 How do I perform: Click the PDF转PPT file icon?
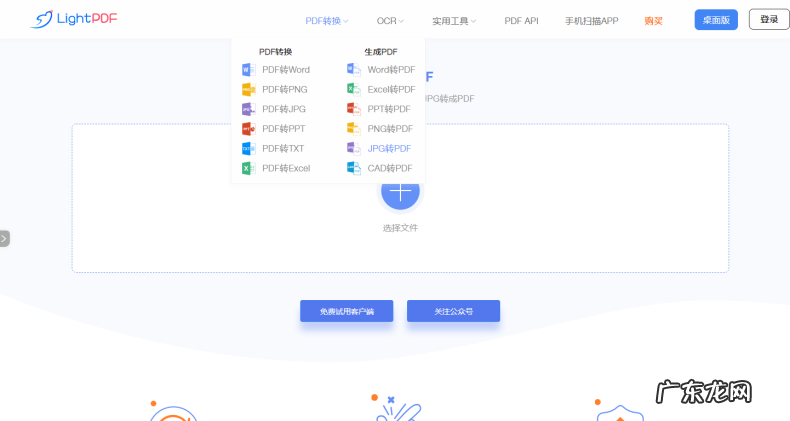click(x=248, y=128)
